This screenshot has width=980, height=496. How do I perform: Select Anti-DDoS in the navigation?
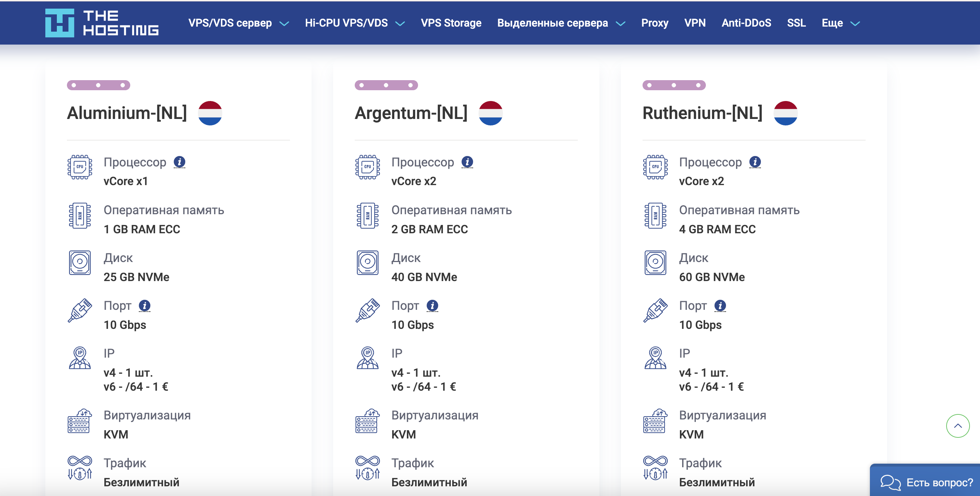click(747, 23)
